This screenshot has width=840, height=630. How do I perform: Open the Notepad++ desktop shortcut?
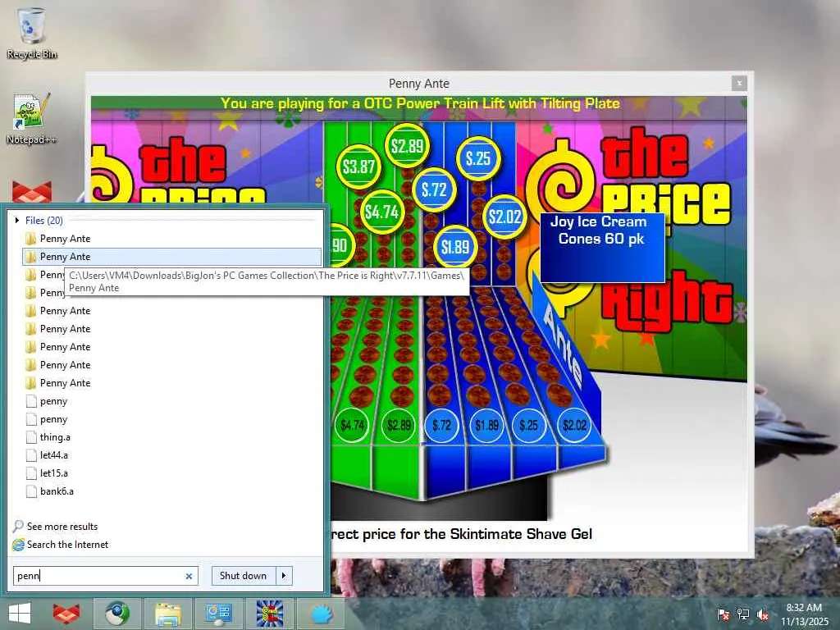pos(32,118)
